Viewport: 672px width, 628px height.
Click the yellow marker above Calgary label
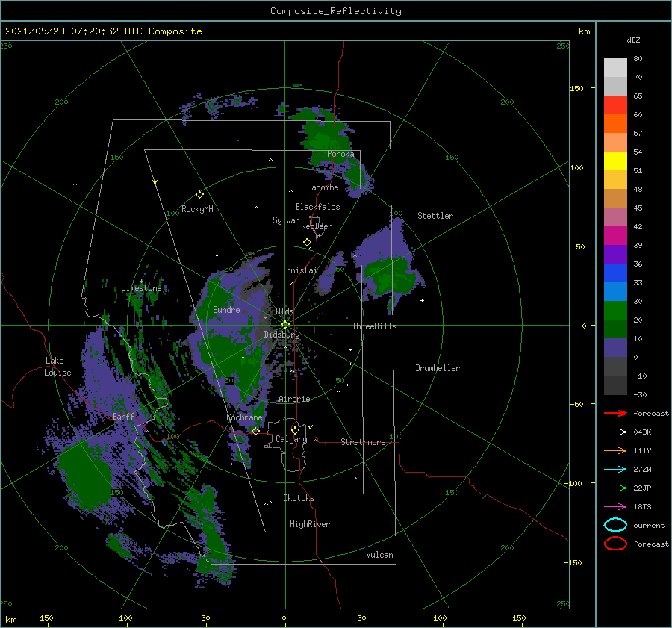click(x=295, y=430)
